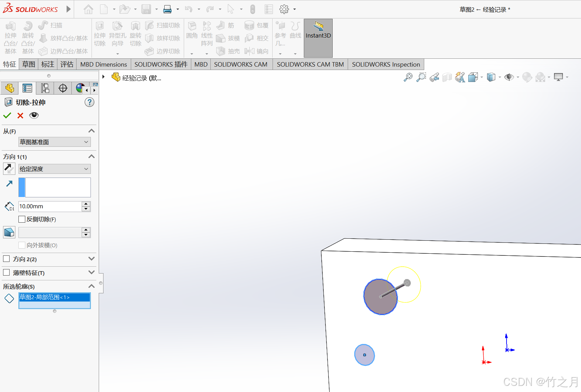Collapse the 所选轮廓(S) section
Viewport: 581px width, 392px height.
click(x=91, y=286)
